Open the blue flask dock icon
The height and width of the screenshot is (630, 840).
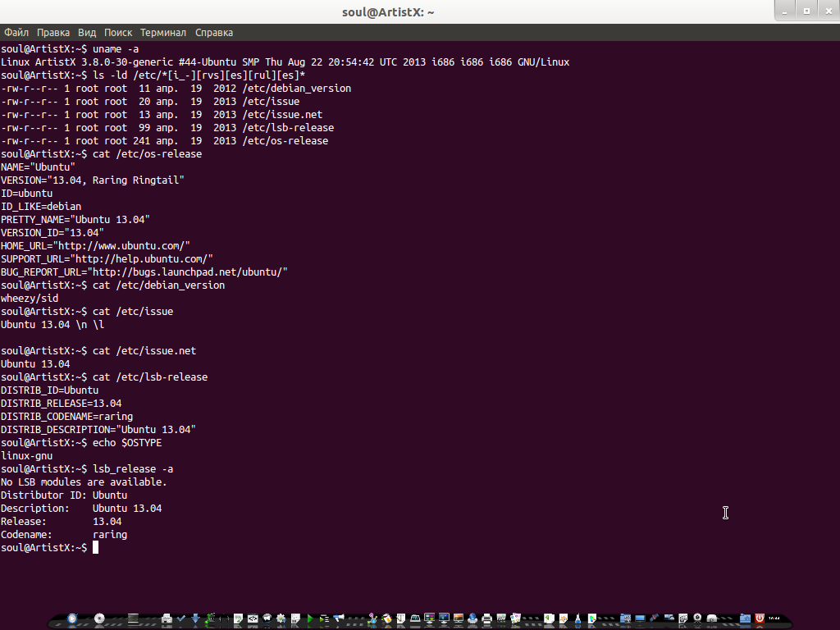click(577, 619)
